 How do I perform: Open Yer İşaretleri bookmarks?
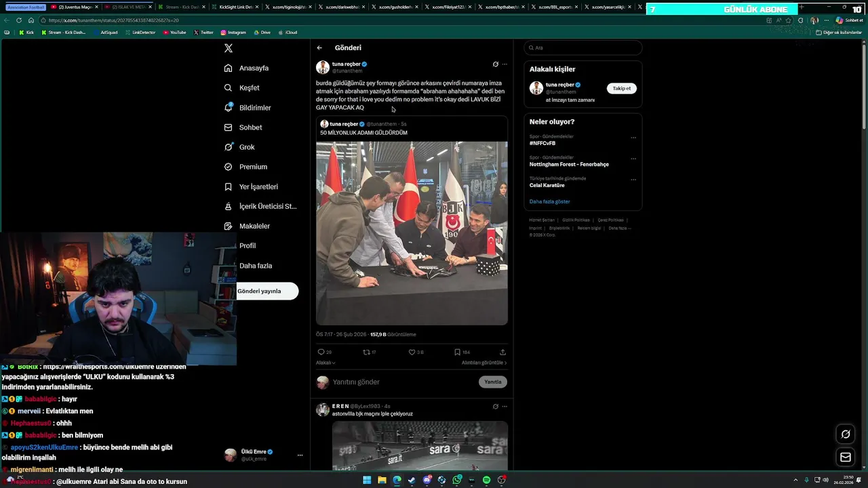click(x=251, y=186)
